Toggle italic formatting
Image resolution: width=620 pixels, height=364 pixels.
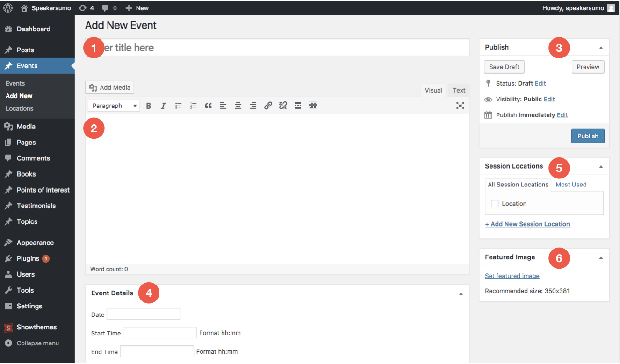coord(163,106)
